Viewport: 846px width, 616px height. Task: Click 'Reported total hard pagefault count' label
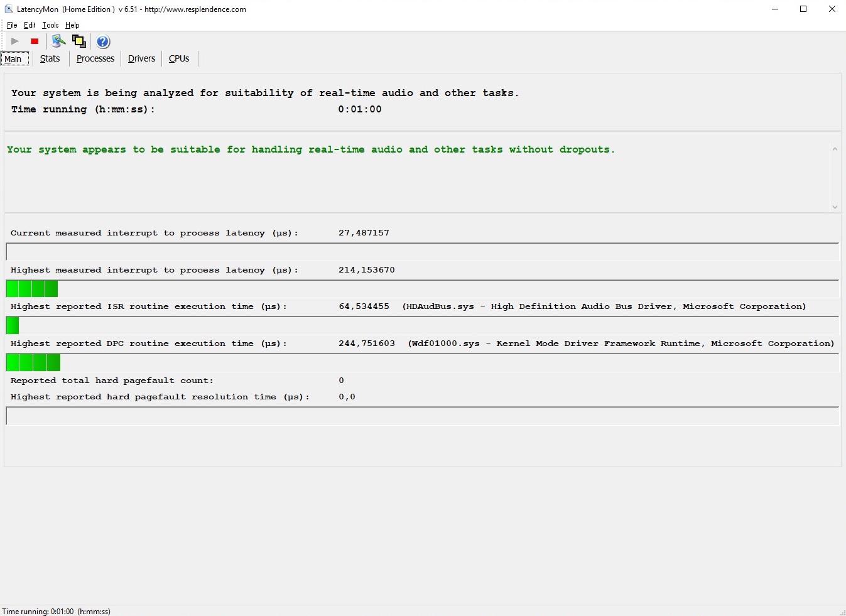(112, 381)
